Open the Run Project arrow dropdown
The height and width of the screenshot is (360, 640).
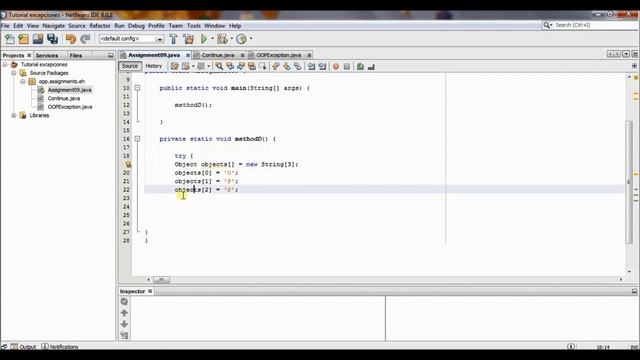click(x=212, y=39)
